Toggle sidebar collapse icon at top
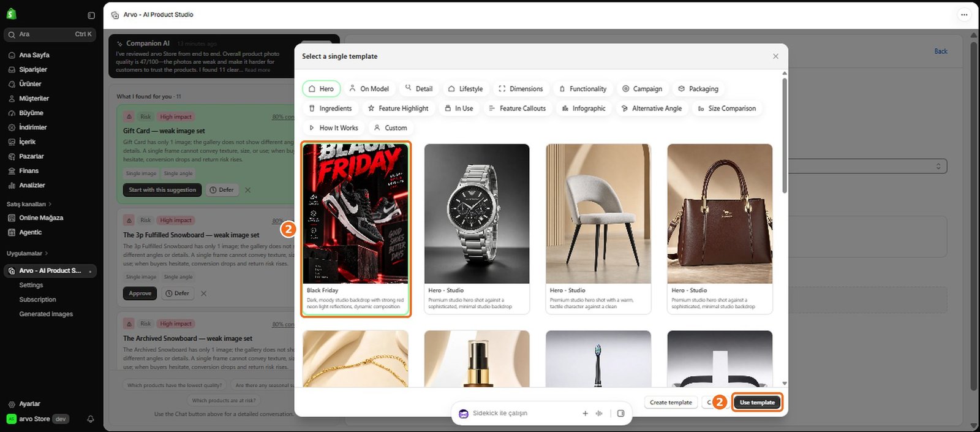 [91, 15]
